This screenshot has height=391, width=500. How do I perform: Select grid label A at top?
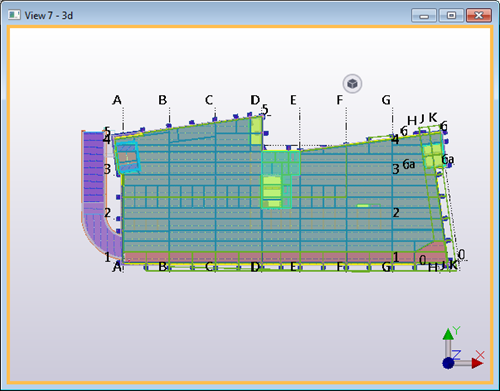117,100
